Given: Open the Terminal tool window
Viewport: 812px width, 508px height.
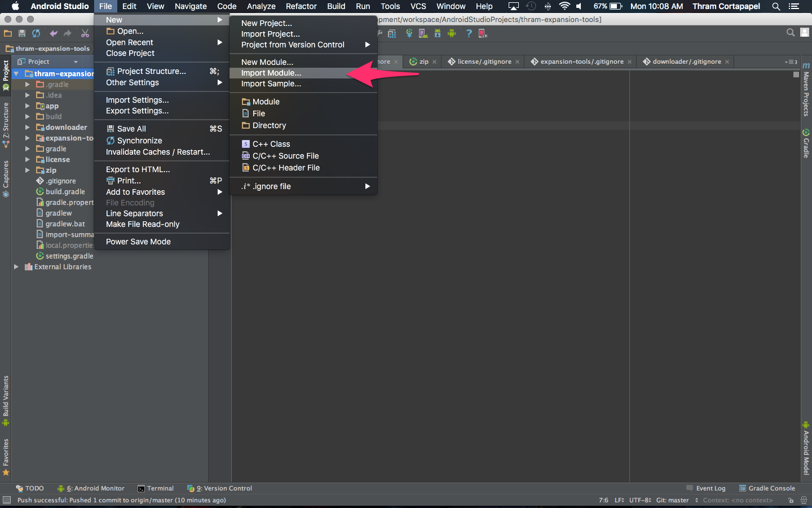Looking at the screenshot, I should pos(156,488).
